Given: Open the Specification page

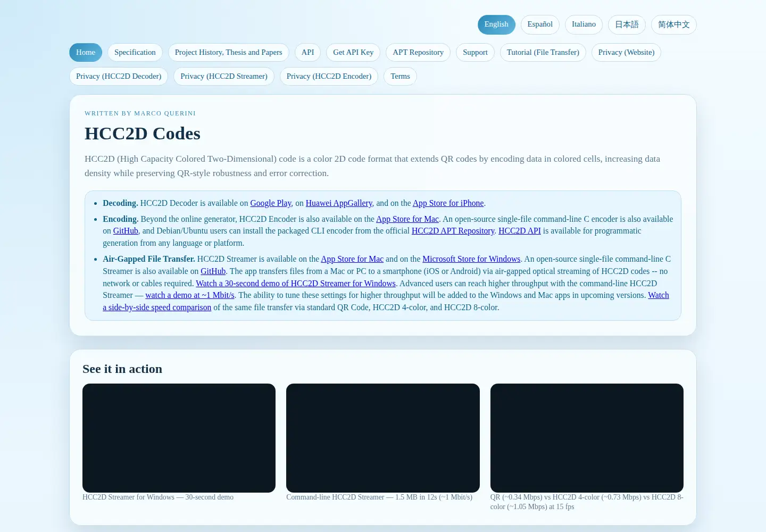Looking at the screenshot, I should [x=135, y=52].
